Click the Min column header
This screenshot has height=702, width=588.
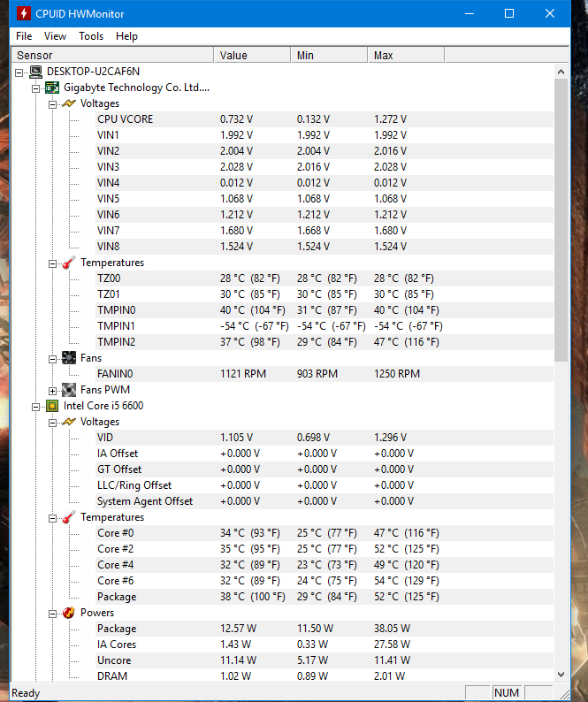coord(330,55)
